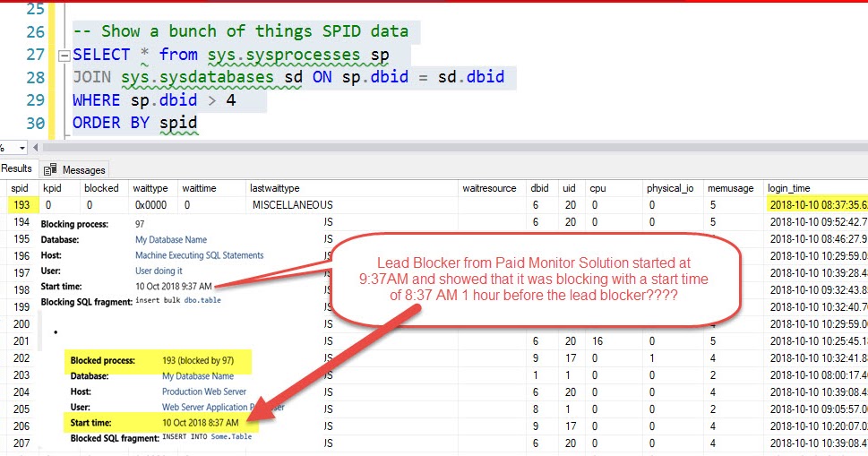The image size is (868, 456).
Task: Click the dbo.table link in SQL fragment
Action: point(202,300)
